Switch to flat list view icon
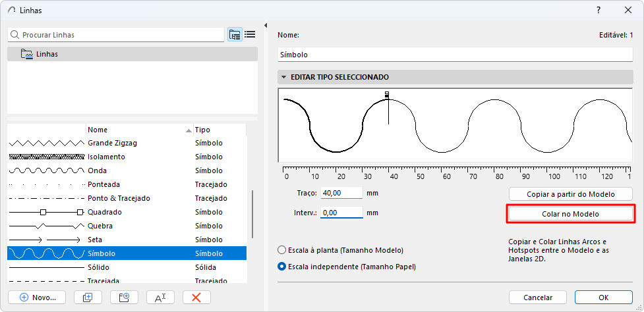 [x=250, y=35]
